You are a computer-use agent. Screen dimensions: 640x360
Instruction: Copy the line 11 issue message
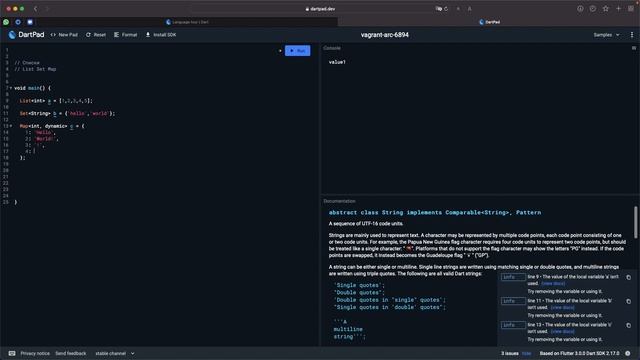point(629,301)
